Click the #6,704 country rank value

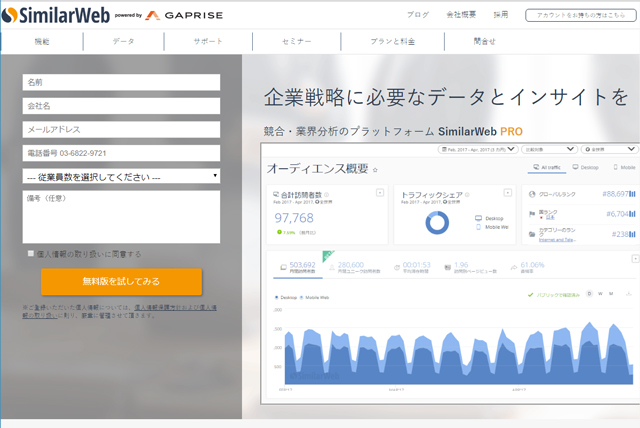tap(617, 214)
